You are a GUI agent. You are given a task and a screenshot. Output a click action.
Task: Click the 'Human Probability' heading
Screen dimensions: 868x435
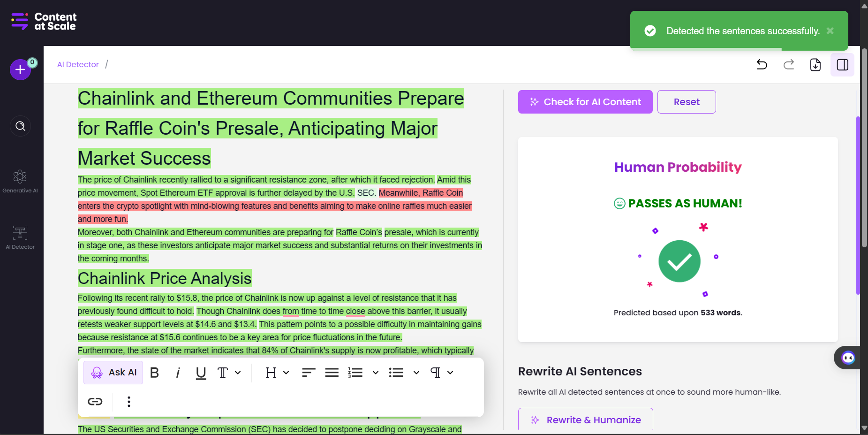[x=678, y=167]
